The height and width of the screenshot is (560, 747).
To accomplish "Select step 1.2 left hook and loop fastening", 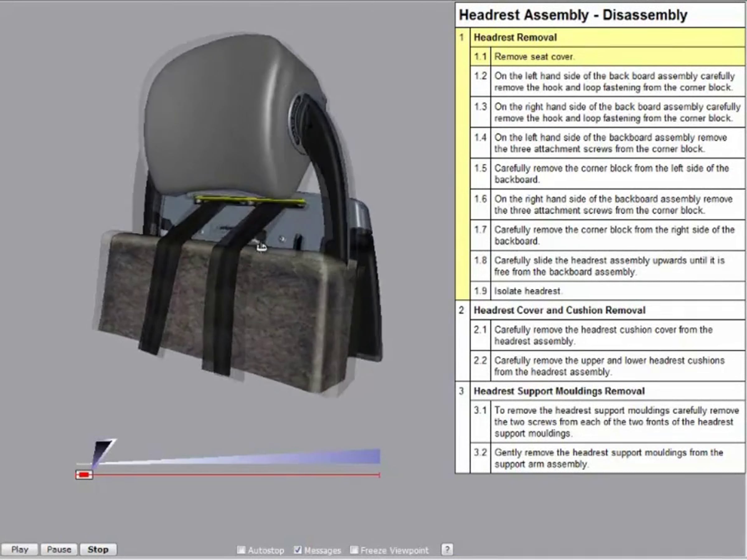I will coord(613,82).
